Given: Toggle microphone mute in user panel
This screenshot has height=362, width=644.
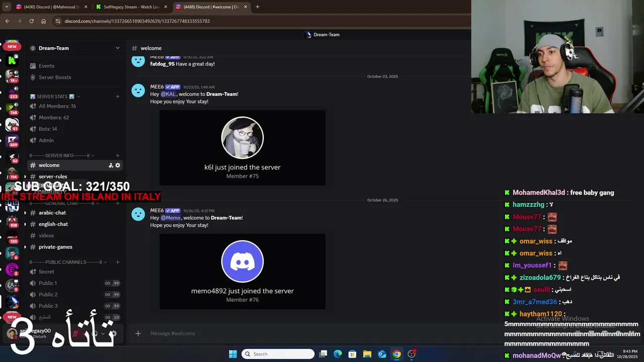Looking at the screenshot, I should (76, 333).
